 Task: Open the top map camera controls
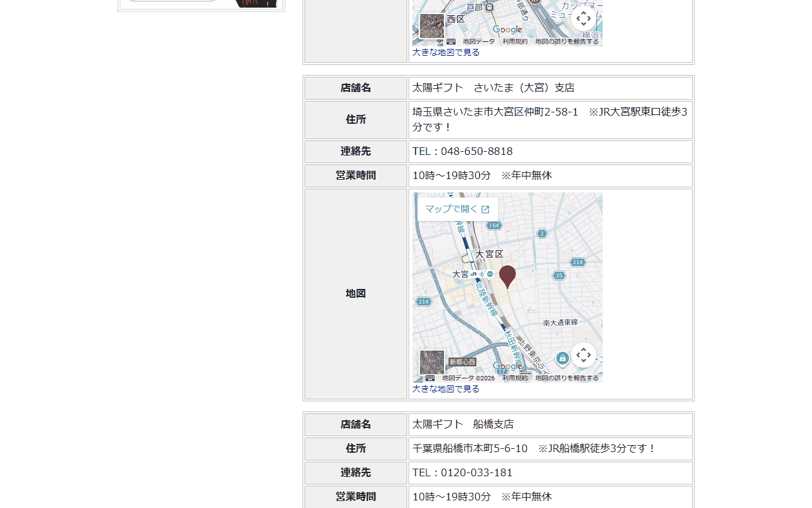584,18
